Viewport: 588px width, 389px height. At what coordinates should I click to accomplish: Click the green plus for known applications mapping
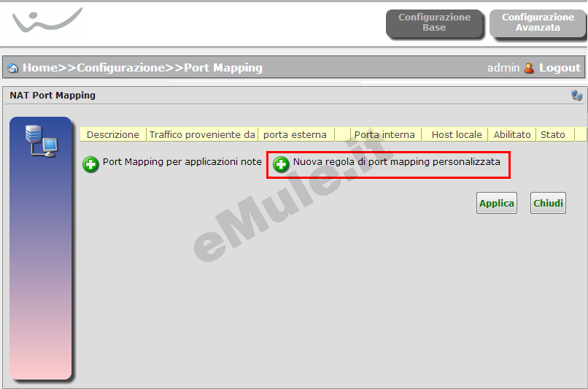click(x=90, y=164)
